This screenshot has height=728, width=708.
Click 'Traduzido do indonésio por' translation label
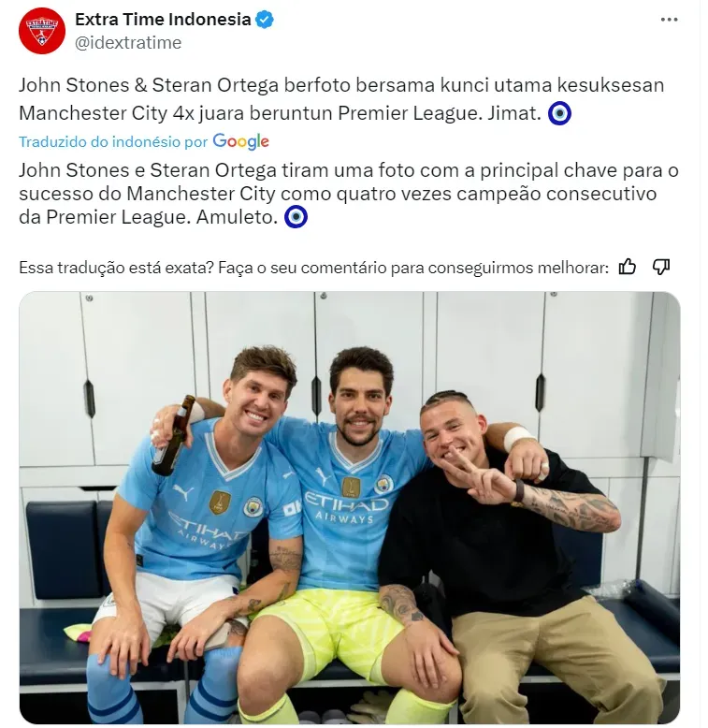pos(113,142)
